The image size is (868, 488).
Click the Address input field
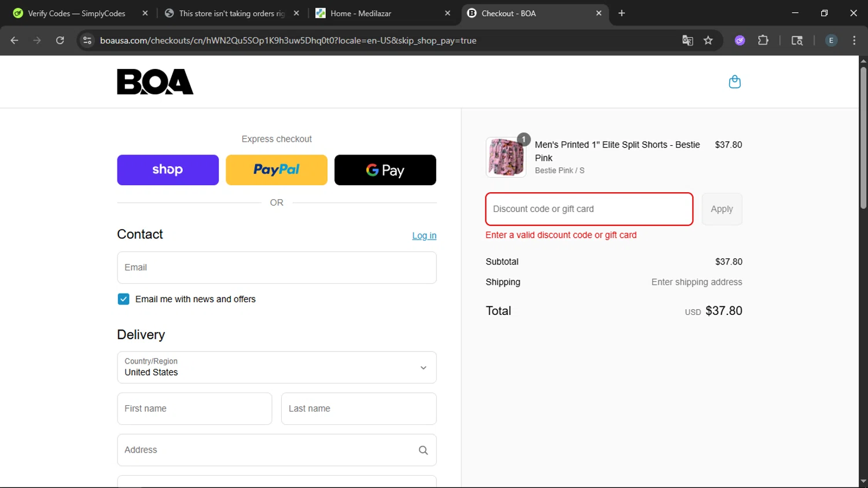(277, 450)
